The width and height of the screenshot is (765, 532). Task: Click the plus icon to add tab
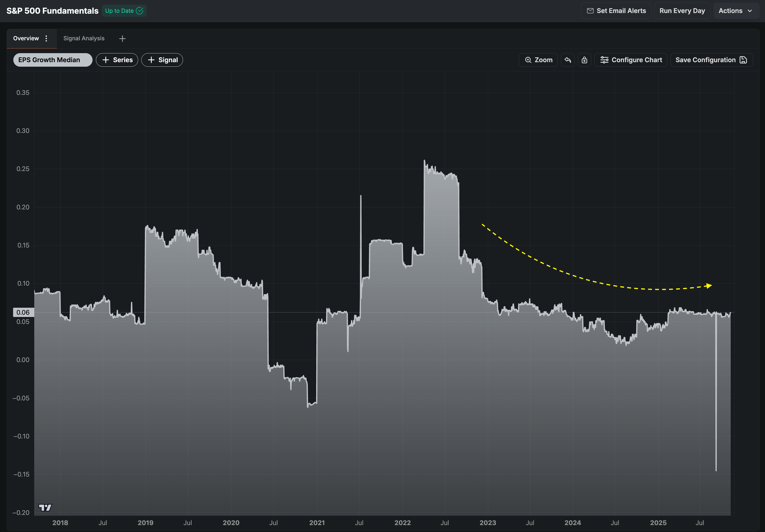(x=122, y=39)
